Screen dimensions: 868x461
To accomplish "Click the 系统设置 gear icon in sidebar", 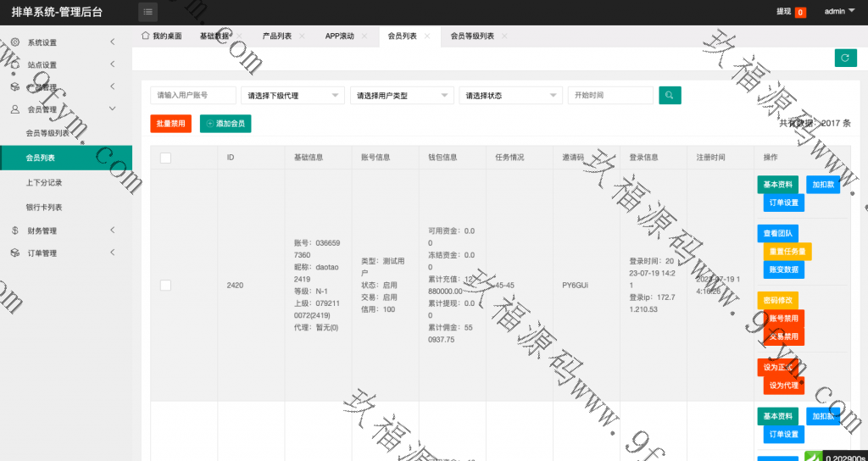I will point(15,42).
